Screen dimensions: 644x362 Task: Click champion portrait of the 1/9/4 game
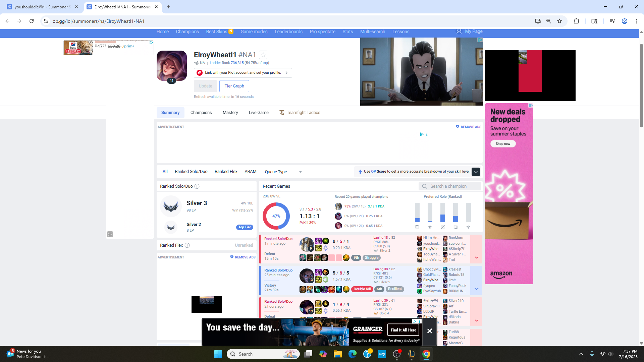[307, 307]
